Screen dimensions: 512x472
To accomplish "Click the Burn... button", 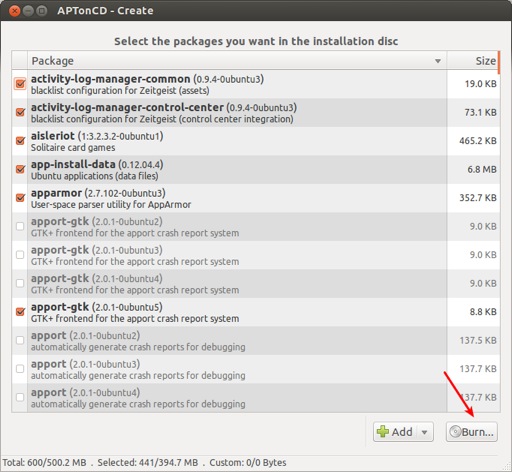I will [472, 432].
